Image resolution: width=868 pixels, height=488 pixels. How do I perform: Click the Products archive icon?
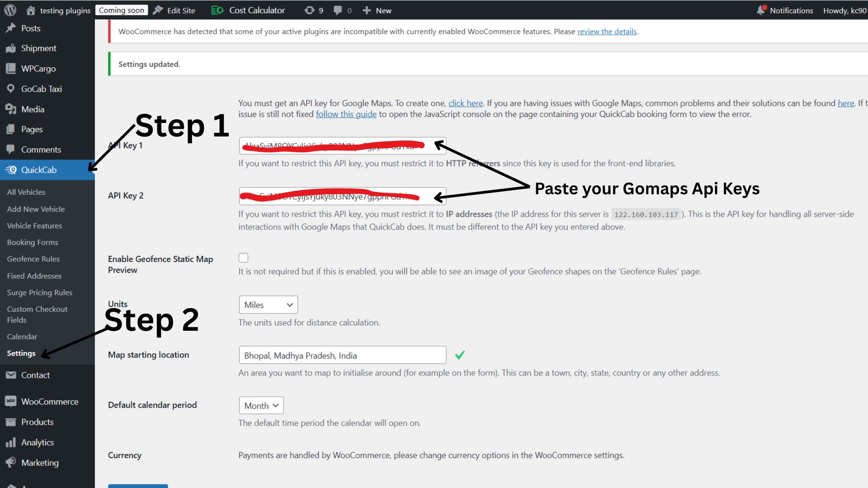point(10,422)
